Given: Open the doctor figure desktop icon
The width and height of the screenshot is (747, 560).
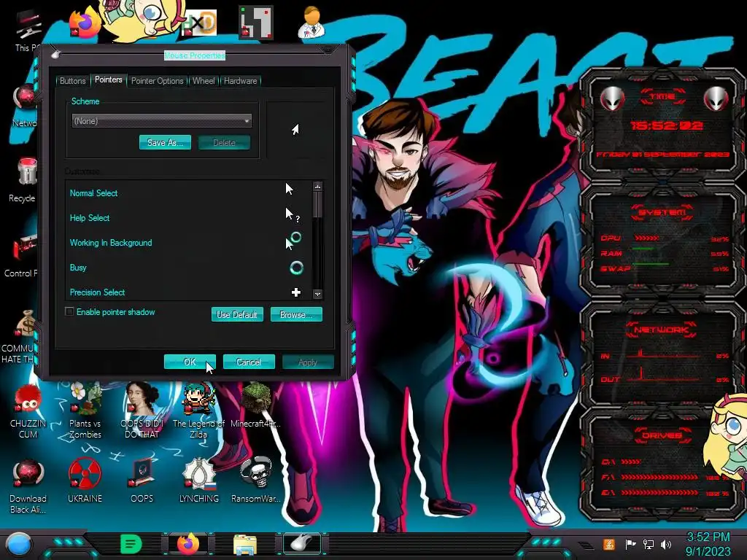Looking at the screenshot, I should coord(311,22).
